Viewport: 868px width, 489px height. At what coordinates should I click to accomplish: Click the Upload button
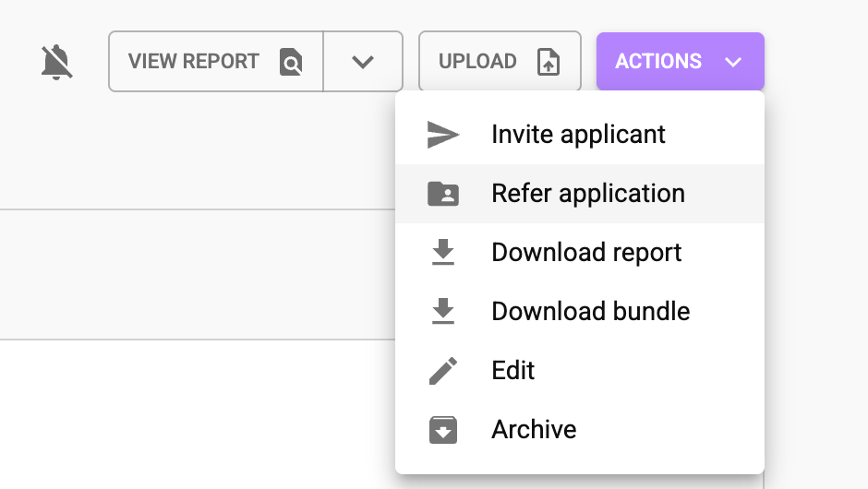[x=500, y=62]
